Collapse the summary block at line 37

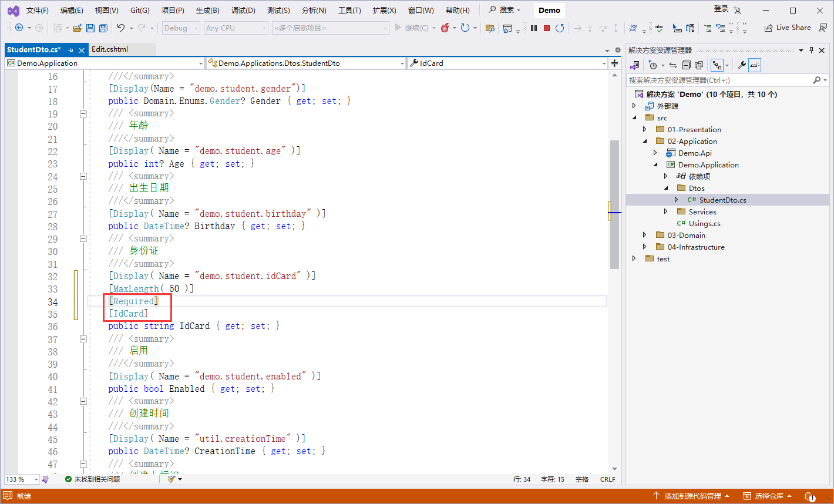pyautogui.click(x=83, y=339)
